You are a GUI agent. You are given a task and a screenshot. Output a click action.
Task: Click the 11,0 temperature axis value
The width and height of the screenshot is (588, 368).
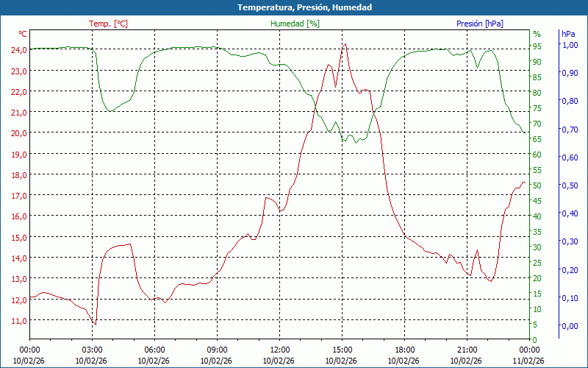coord(18,321)
